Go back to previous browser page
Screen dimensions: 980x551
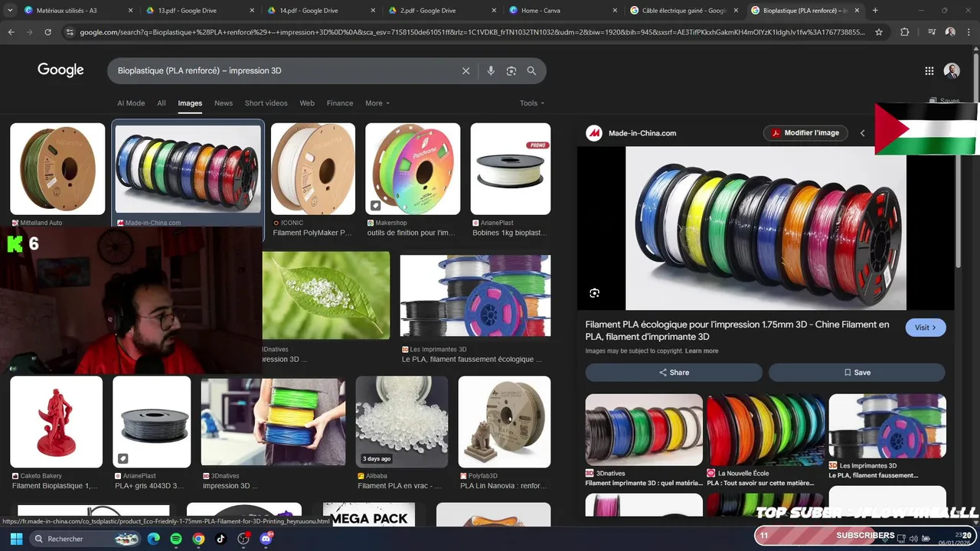tap(11, 32)
